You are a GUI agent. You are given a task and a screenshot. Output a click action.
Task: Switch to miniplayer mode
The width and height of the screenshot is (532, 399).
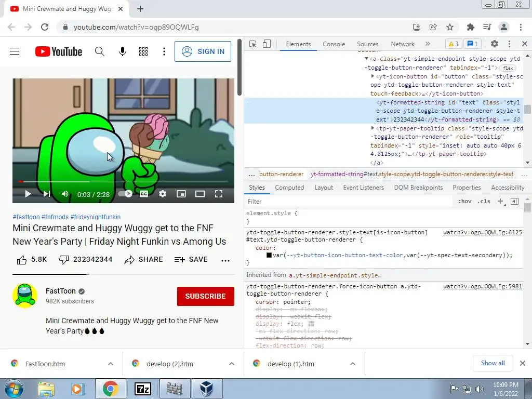tap(181, 194)
